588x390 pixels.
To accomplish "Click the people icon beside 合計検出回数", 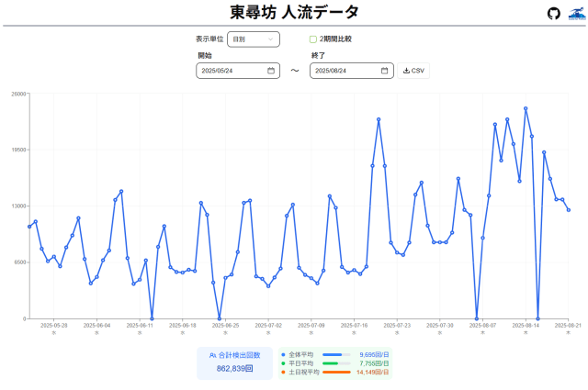I will (212, 355).
